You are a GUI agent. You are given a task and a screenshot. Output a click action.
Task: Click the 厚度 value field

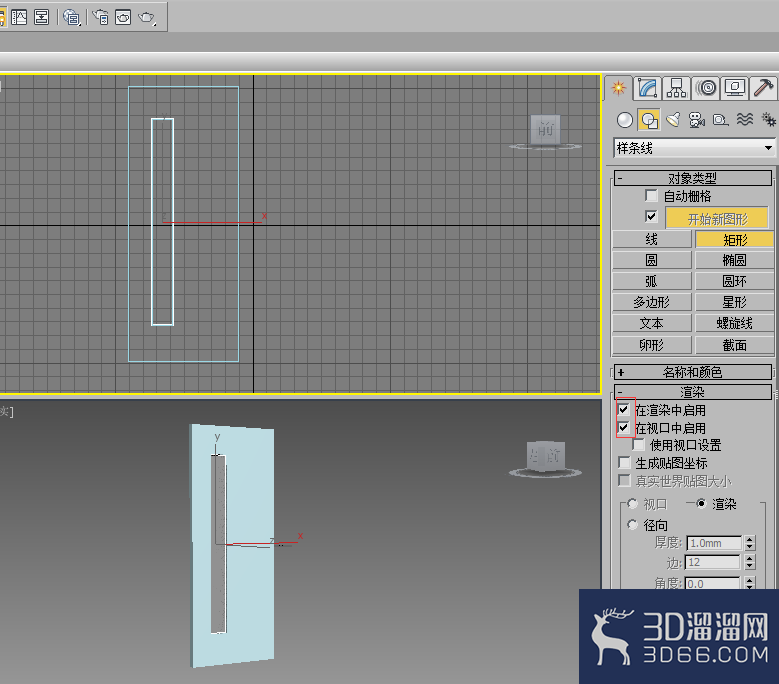click(x=714, y=543)
